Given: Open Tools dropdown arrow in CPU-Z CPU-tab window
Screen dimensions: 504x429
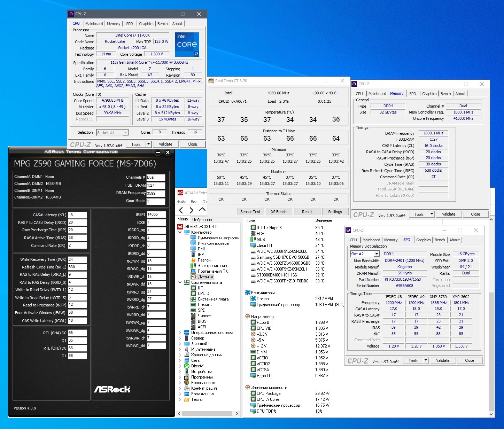Looking at the screenshot, I should click(x=149, y=144).
